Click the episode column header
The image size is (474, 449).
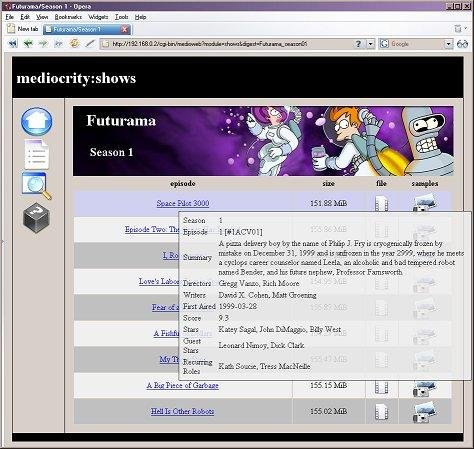pyautogui.click(x=183, y=183)
